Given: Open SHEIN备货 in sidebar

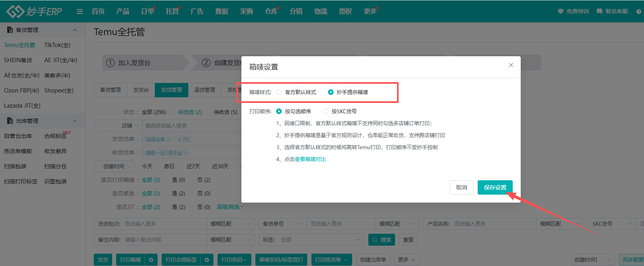Looking at the screenshot, I should click(18, 60).
